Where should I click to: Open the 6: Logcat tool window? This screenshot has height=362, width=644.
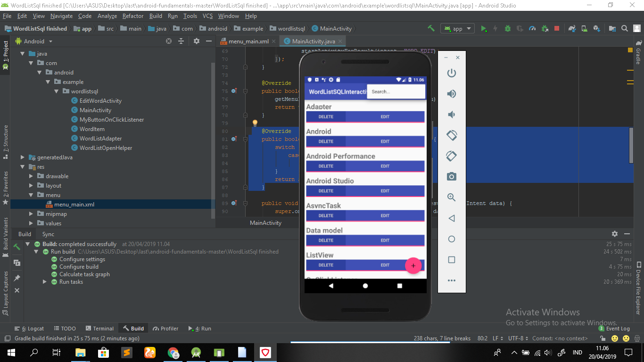(x=29, y=329)
